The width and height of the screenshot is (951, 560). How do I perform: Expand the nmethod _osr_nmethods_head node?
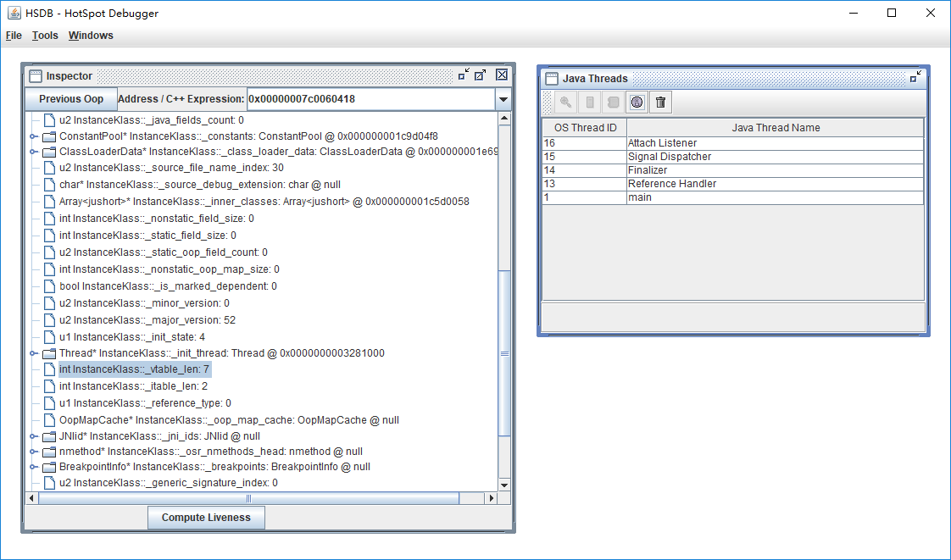click(x=33, y=452)
